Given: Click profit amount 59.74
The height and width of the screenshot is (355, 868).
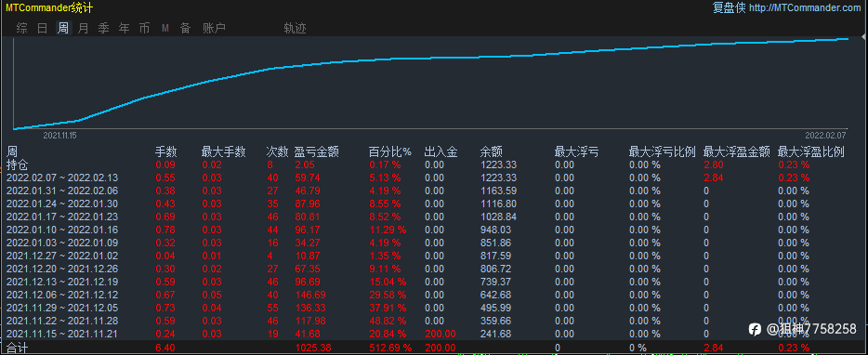Looking at the screenshot, I should 308,177.
